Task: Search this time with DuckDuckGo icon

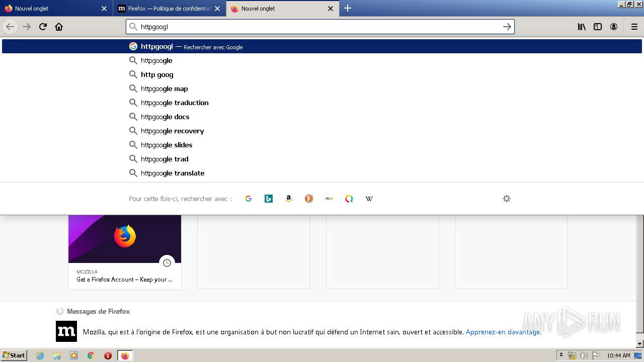Action: (309, 199)
